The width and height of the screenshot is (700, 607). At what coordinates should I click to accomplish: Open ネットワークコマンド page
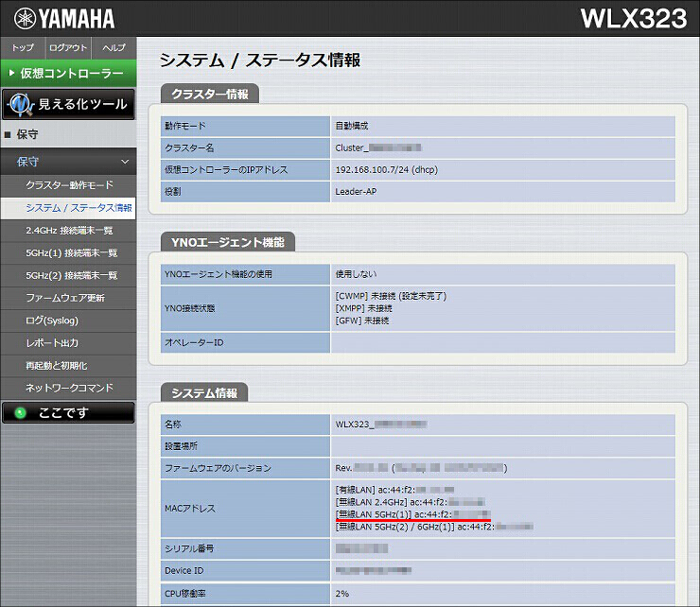click(x=68, y=389)
